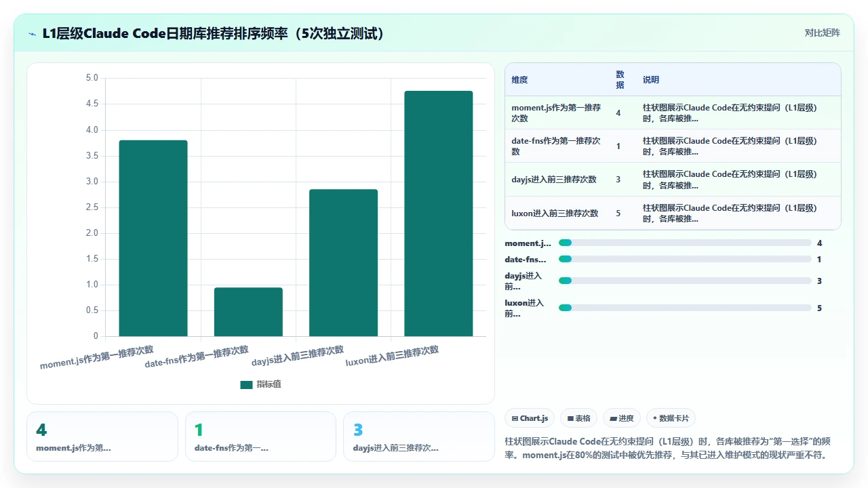
Task: Click x-axis label luxon进入前三推荐次数
Action: [x=392, y=356]
